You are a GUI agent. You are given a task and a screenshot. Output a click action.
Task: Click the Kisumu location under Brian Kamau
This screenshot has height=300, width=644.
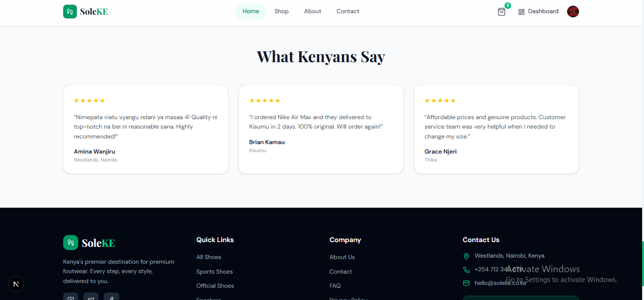pos(258,151)
